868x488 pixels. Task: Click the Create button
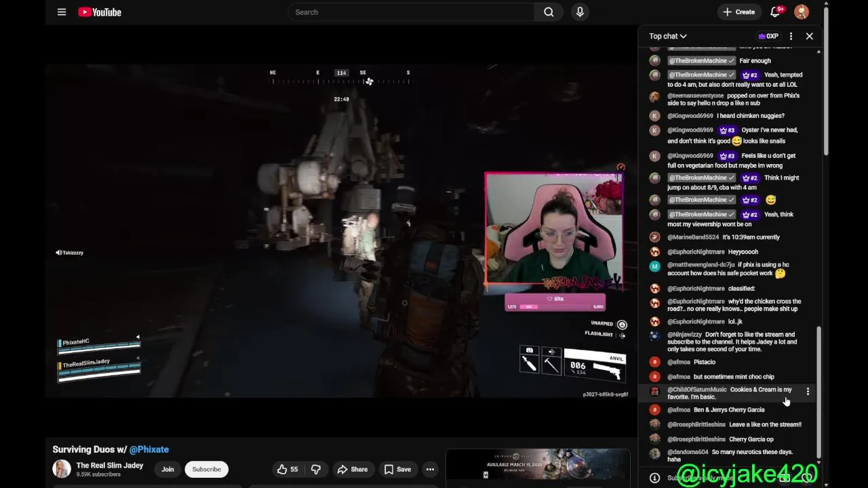pyautogui.click(x=738, y=12)
